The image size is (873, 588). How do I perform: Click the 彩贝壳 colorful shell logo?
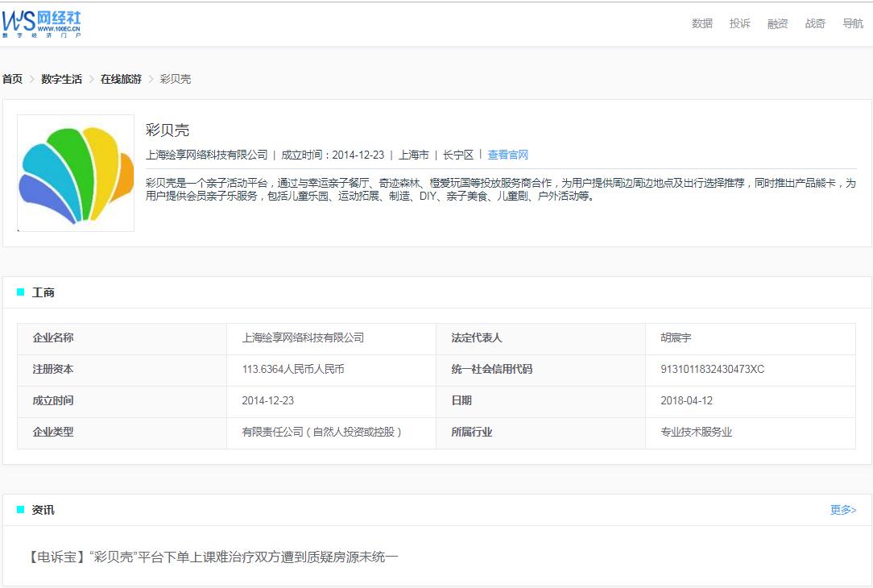(x=76, y=173)
